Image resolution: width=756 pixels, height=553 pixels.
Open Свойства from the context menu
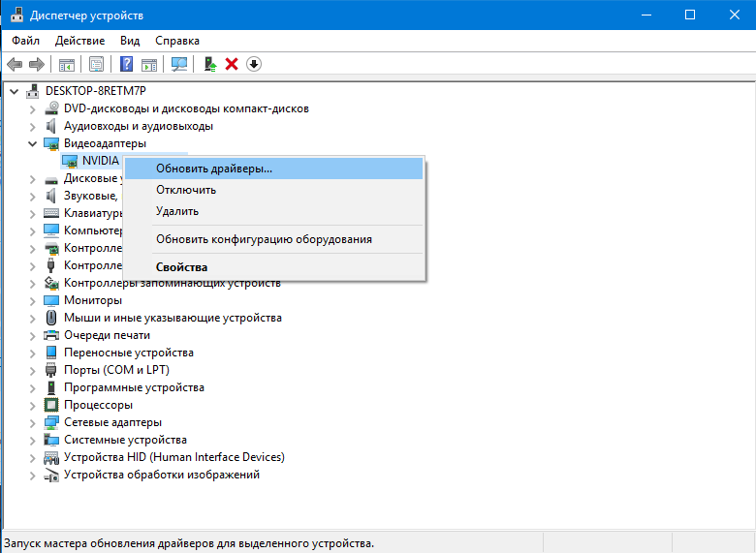point(181,267)
